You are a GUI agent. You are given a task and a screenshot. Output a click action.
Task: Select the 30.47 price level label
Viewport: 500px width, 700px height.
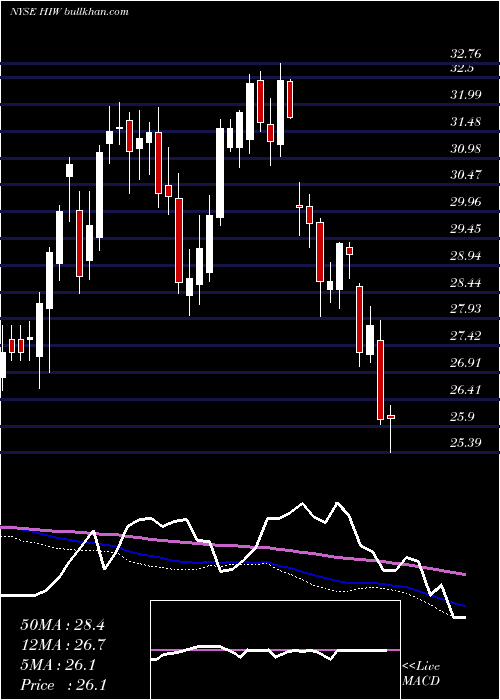pos(466,175)
